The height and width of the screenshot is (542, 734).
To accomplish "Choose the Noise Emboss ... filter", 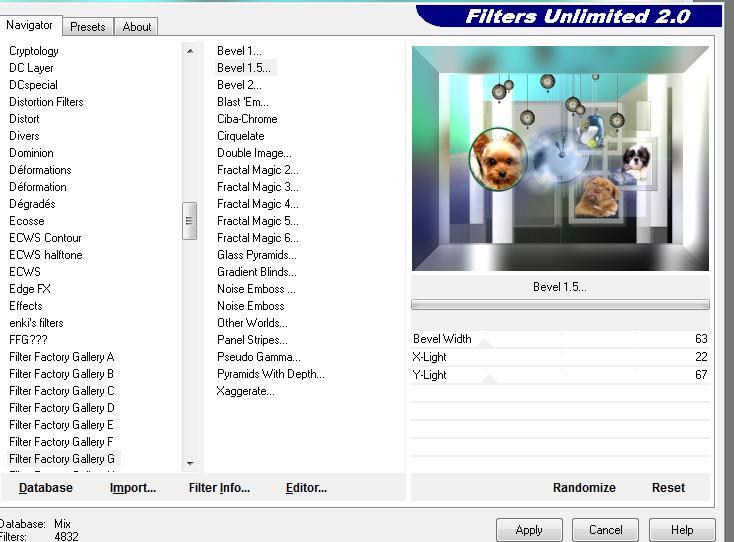I will [x=256, y=289].
